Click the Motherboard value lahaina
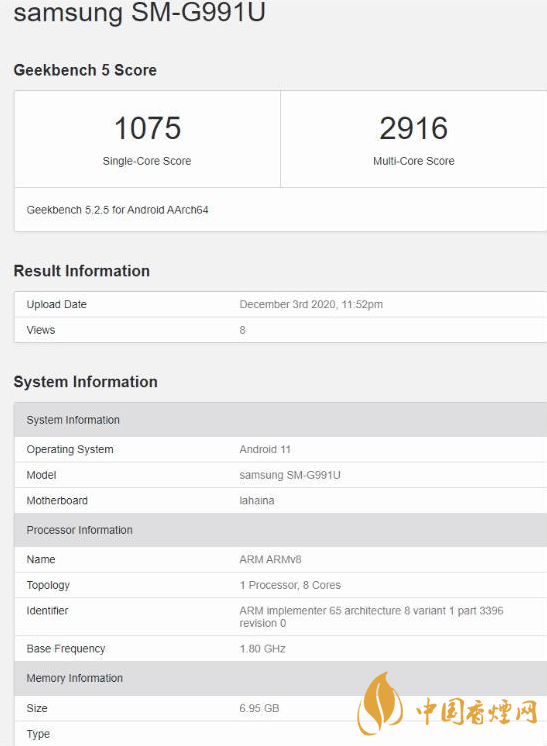Viewport: 547px width, 746px height. click(257, 501)
